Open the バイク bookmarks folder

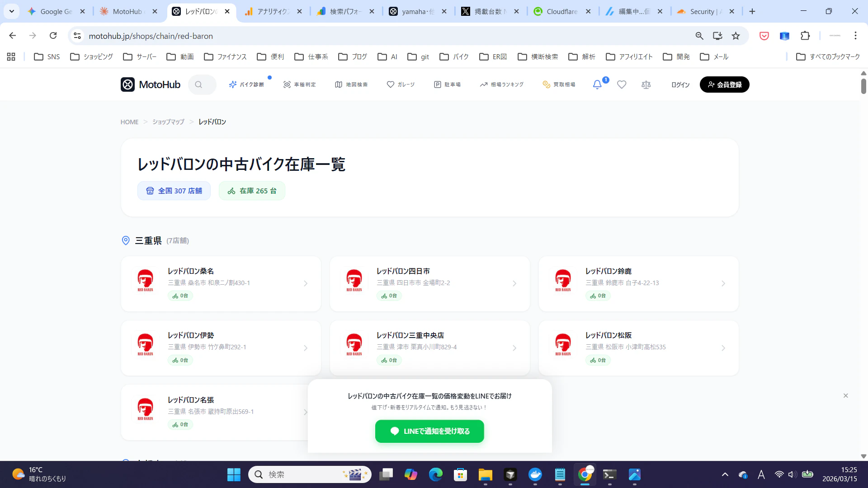[454, 56]
